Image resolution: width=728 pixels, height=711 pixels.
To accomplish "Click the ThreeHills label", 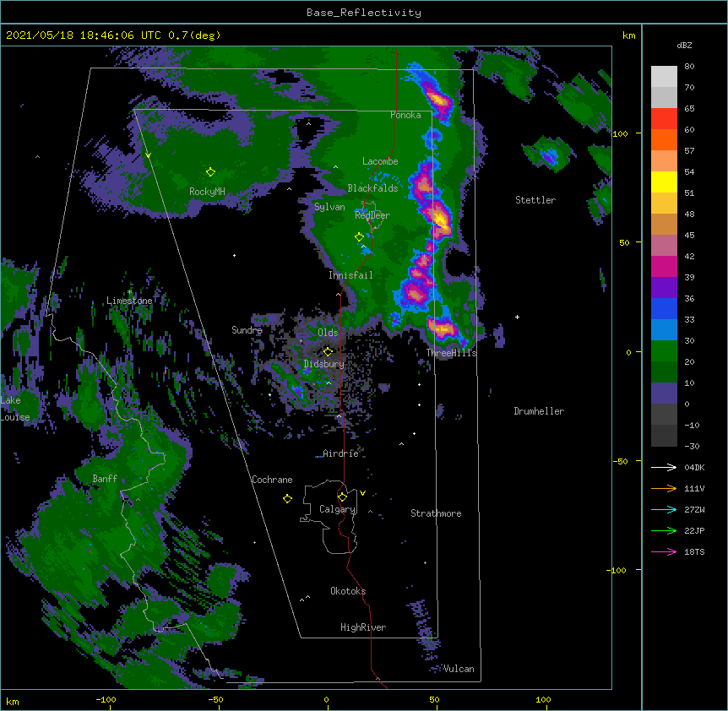I will [x=452, y=353].
